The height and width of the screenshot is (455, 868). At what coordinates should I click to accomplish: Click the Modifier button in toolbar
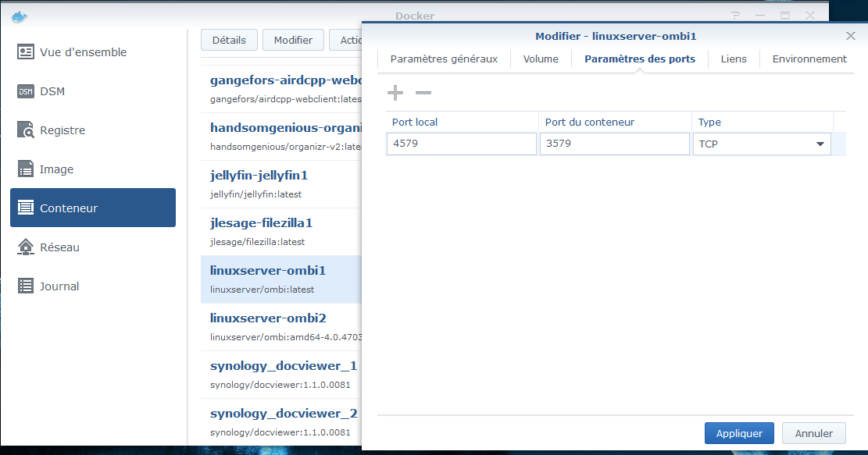click(293, 40)
